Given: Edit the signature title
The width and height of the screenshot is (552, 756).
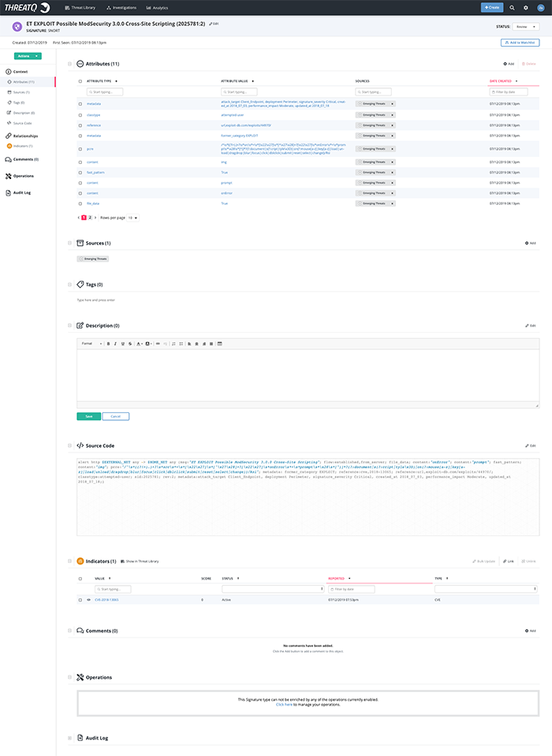Looking at the screenshot, I should point(214,24).
